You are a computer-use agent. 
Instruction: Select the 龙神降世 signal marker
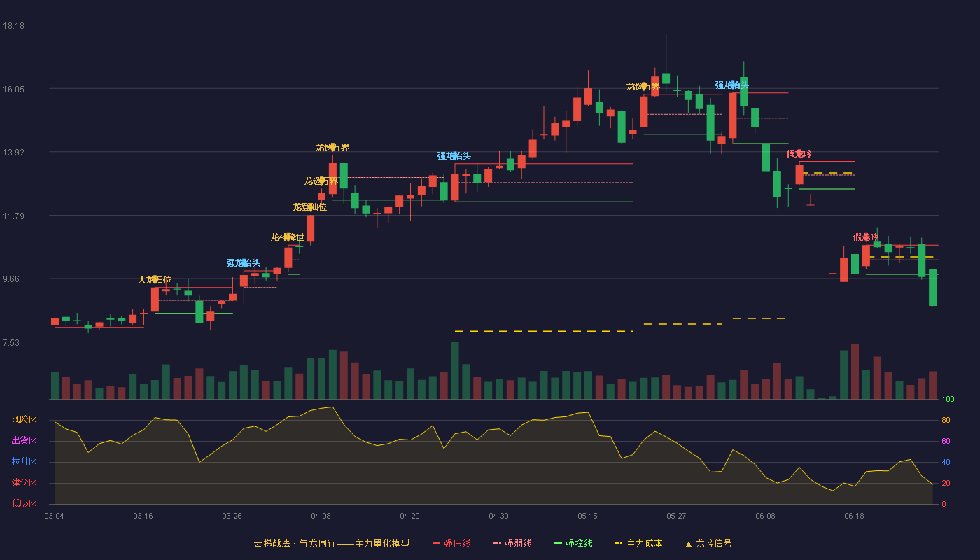(288, 237)
